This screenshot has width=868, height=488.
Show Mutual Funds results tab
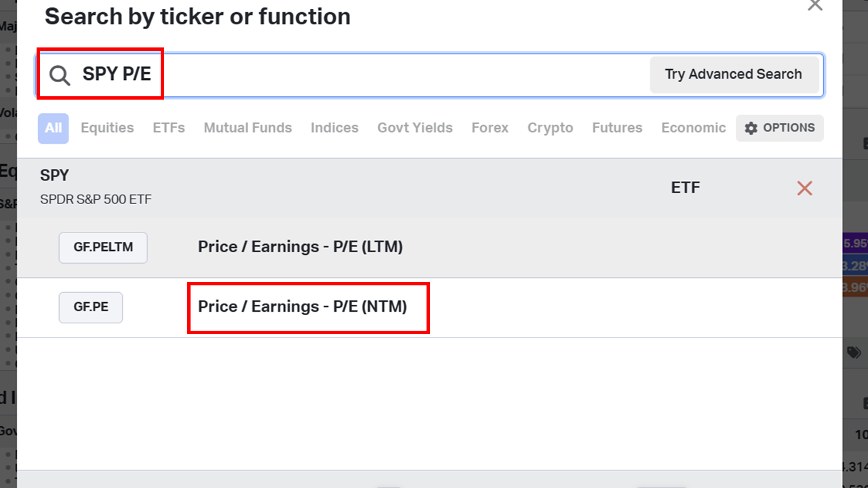248,128
